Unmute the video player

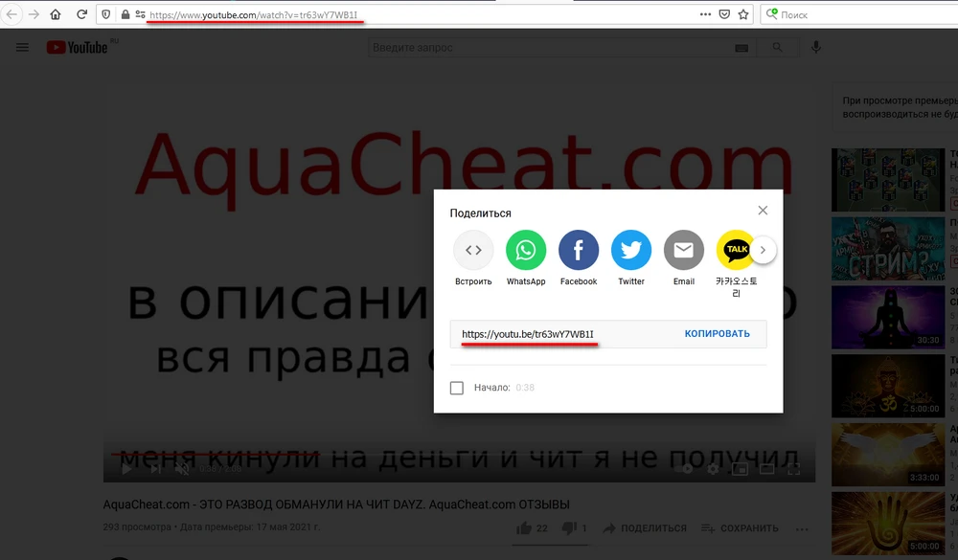pyautogui.click(x=181, y=468)
